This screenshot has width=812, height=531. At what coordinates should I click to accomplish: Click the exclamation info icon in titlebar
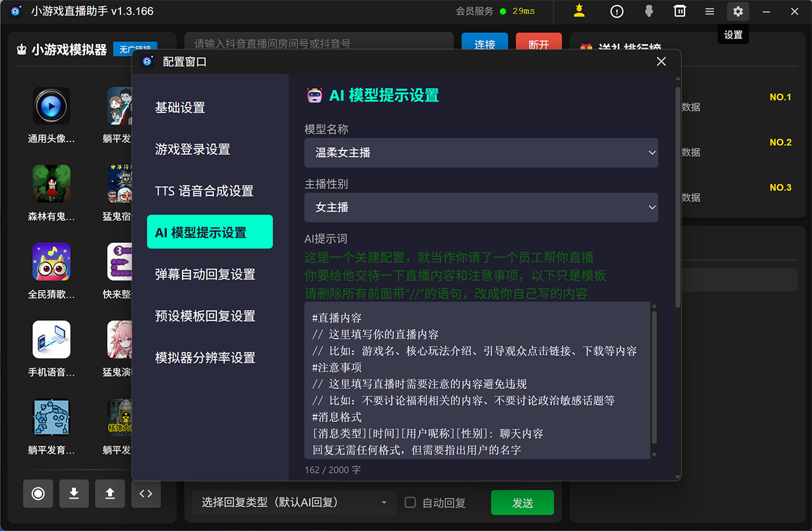click(616, 11)
